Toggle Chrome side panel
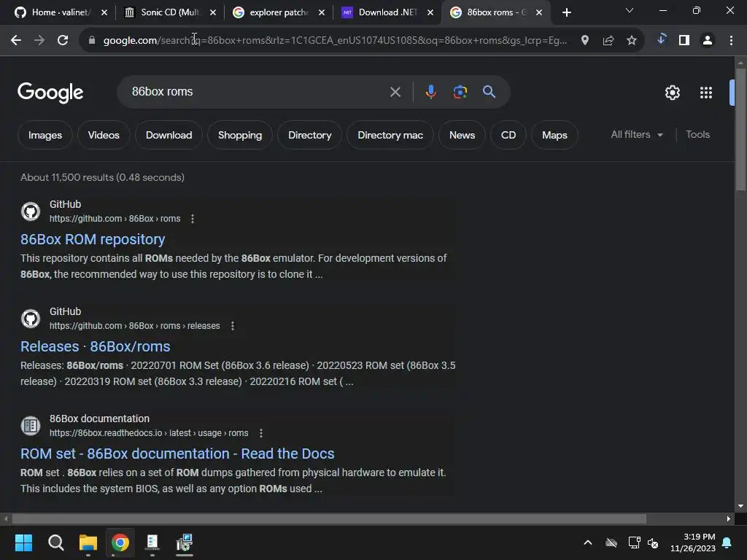Image resolution: width=747 pixels, height=560 pixels. [684, 41]
